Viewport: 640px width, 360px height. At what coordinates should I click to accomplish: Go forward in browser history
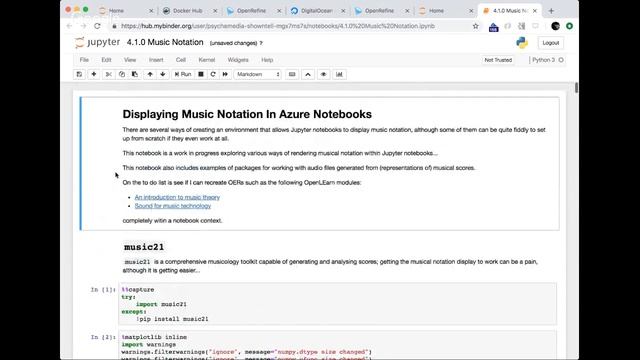tap(83, 26)
